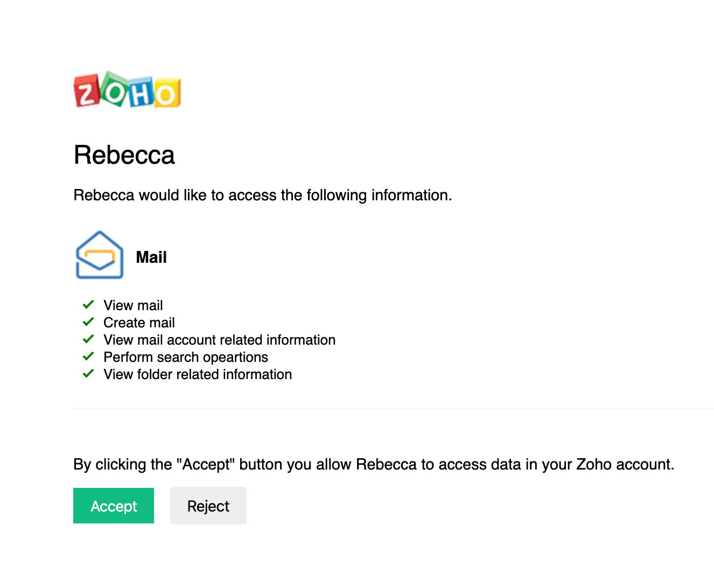Click the 'Rebecca would like to access' sentence
This screenshot has height=588, width=714.
(x=262, y=195)
